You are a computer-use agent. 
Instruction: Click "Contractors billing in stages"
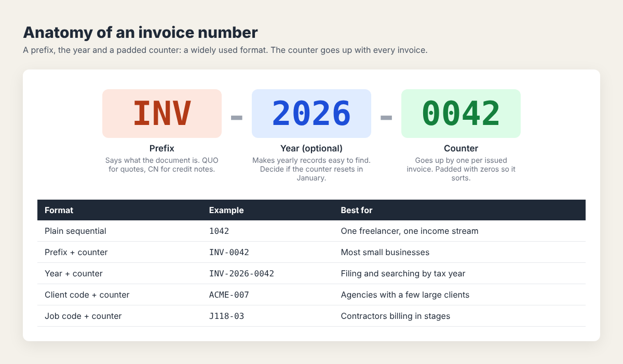tap(396, 316)
